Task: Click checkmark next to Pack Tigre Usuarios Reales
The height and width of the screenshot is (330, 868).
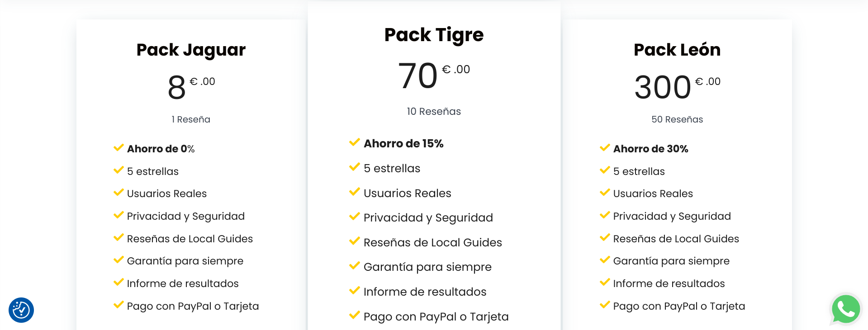Action: [355, 192]
